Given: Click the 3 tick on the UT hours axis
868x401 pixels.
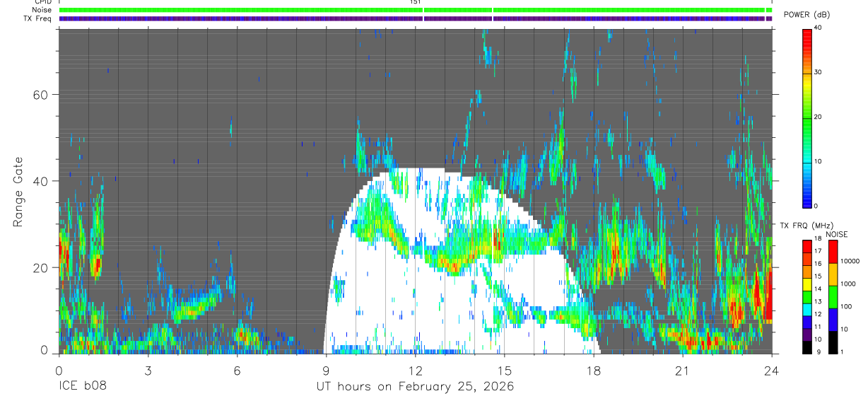Looking at the screenshot, I should coord(148,370).
